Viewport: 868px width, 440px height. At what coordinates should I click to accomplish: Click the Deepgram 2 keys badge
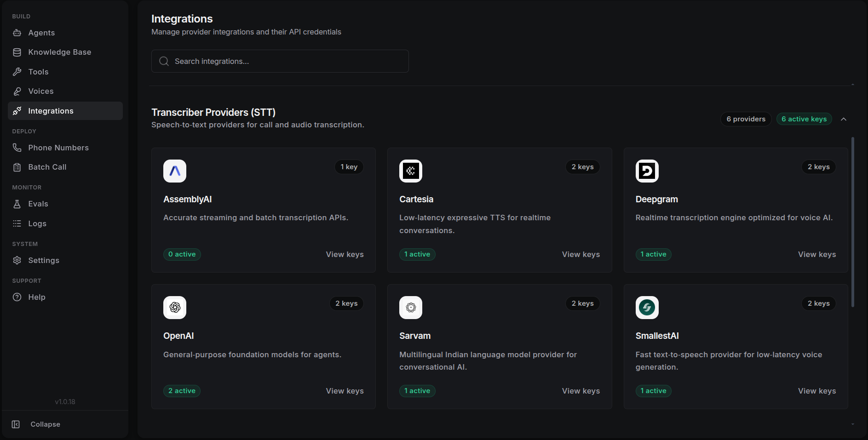[x=819, y=167]
